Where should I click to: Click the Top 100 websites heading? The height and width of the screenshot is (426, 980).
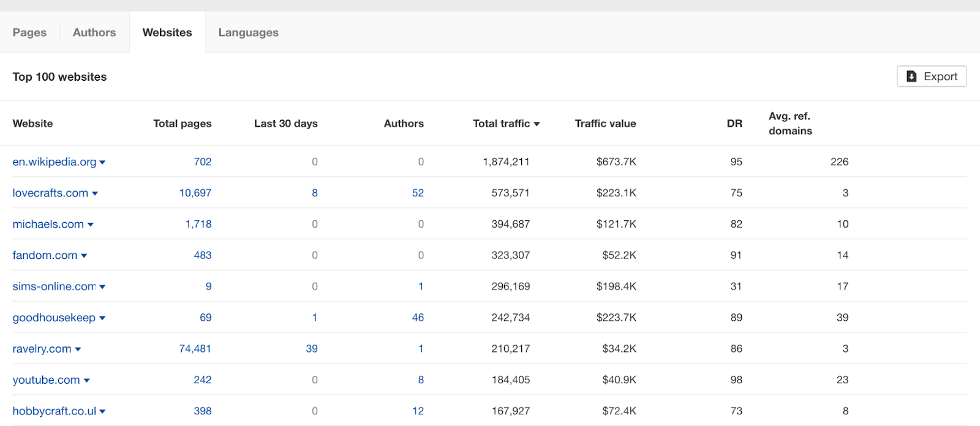point(59,77)
